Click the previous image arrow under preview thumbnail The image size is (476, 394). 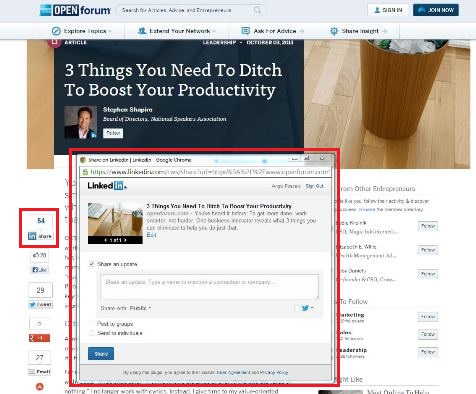click(106, 240)
